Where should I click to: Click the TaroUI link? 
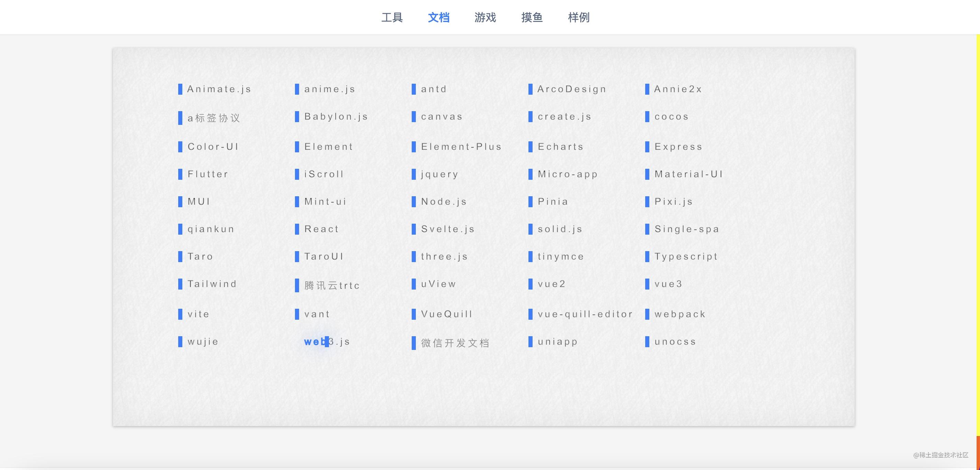pos(324,257)
